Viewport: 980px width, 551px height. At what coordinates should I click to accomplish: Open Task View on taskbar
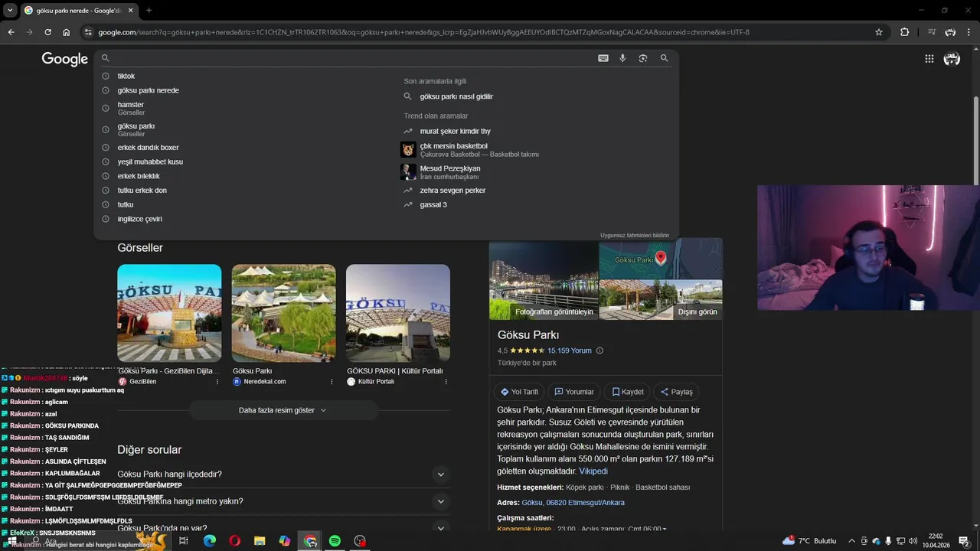pyautogui.click(x=184, y=541)
